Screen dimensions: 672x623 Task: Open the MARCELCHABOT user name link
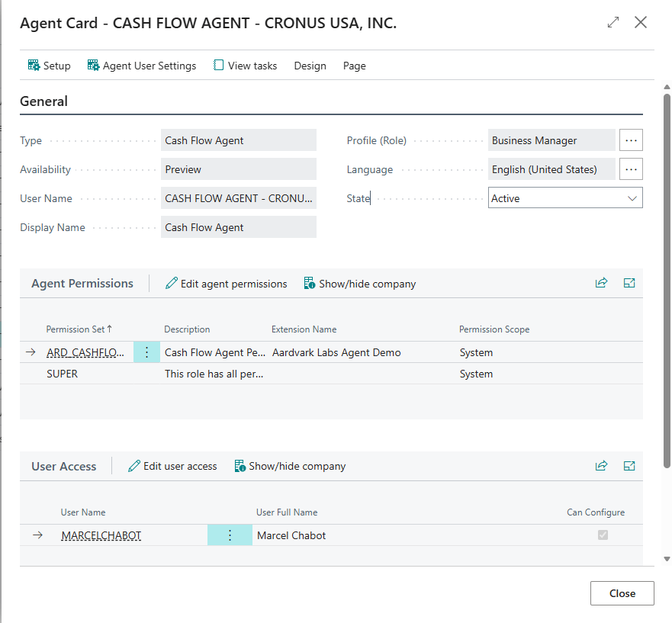point(101,535)
